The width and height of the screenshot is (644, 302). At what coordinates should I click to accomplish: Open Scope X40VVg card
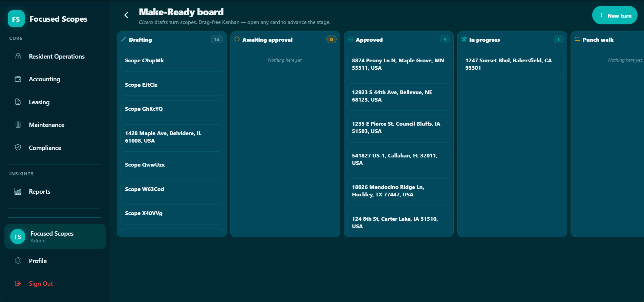172,214
